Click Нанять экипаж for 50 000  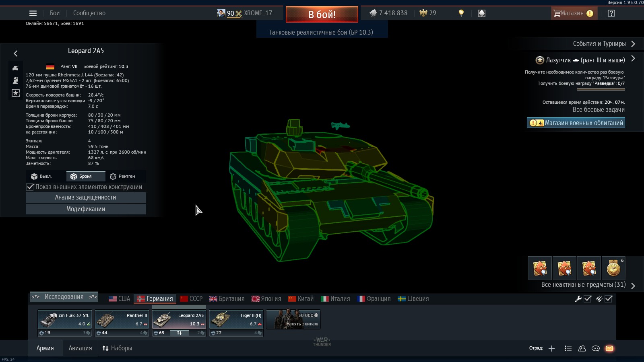click(293, 319)
